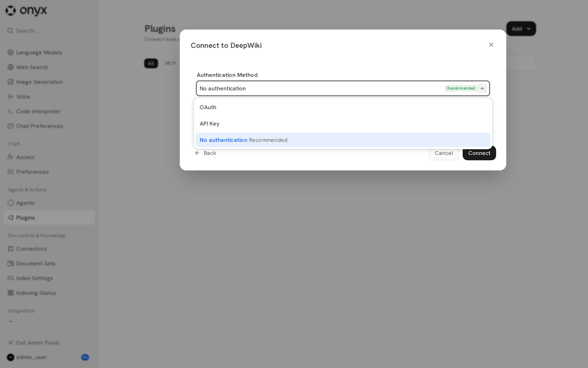588x368 pixels.
Task: Click the Connect button
Action: (x=479, y=153)
